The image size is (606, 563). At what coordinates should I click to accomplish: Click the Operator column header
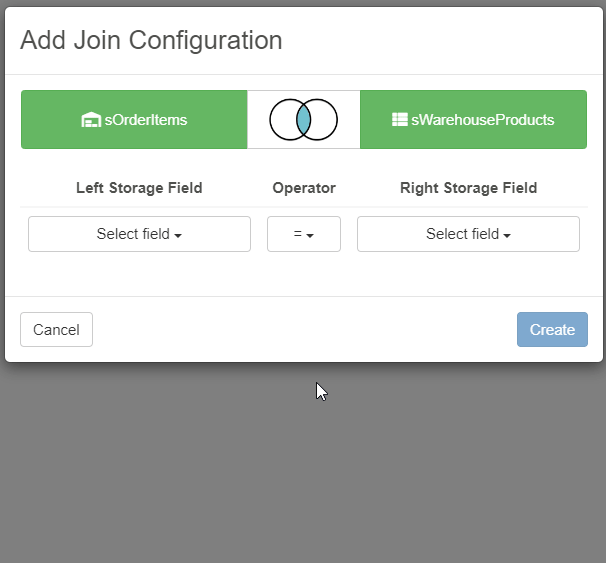point(304,188)
